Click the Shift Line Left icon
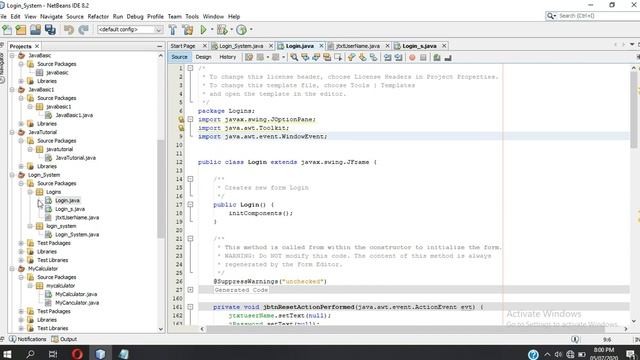Viewport: 640px width, 360px height. pyautogui.click(x=388, y=58)
